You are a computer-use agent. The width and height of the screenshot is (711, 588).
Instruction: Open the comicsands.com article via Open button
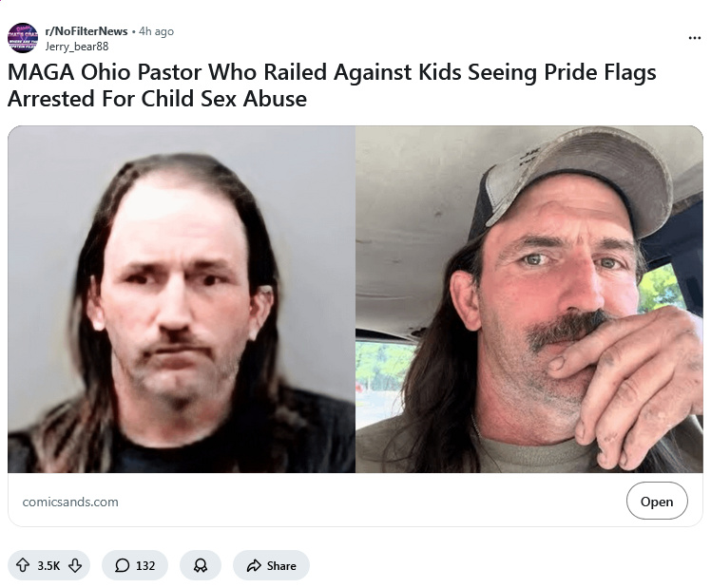coord(657,501)
